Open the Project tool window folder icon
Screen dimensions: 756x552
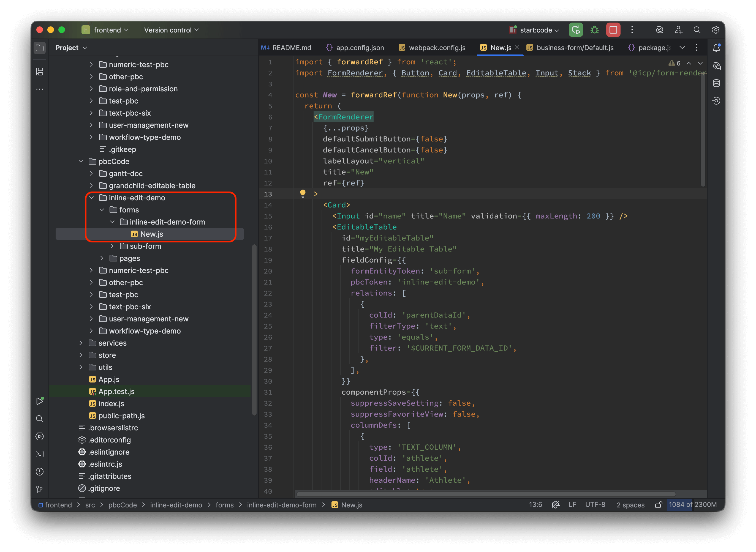click(x=39, y=48)
